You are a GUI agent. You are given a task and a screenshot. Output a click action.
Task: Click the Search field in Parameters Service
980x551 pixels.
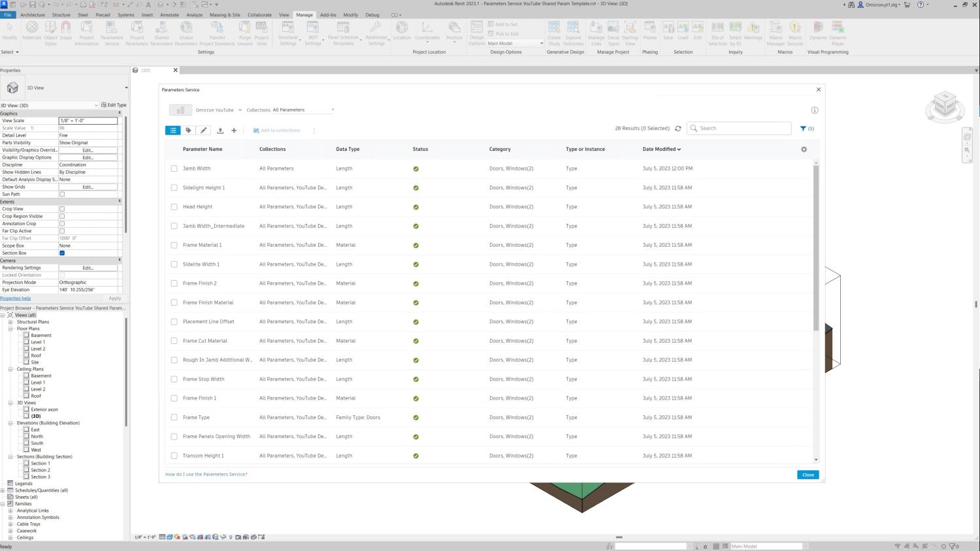pyautogui.click(x=739, y=129)
